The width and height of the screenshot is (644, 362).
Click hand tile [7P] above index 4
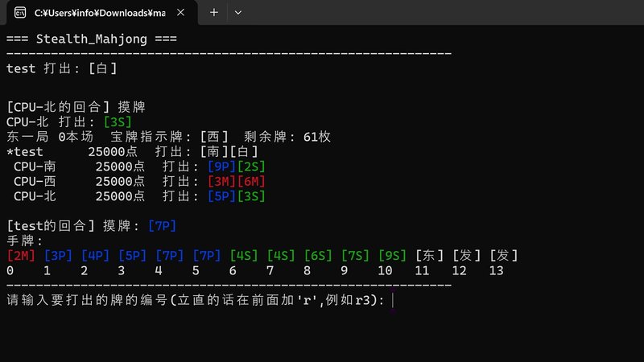pyautogui.click(x=170, y=256)
